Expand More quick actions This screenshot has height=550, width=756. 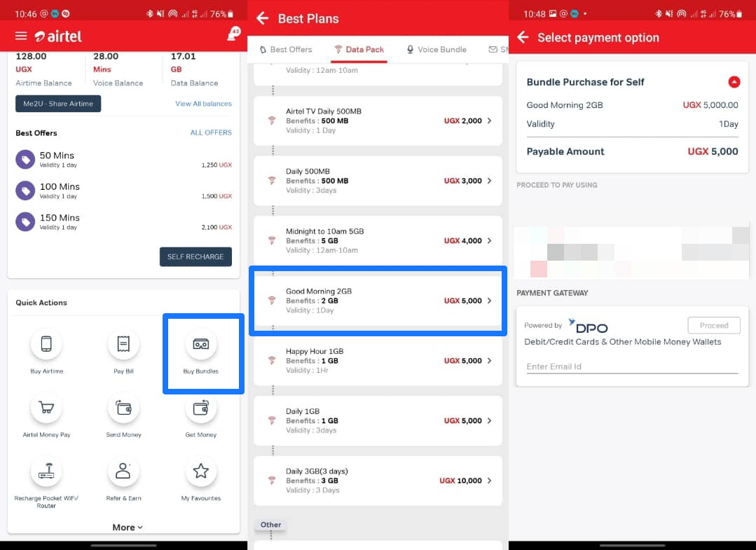pyautogui.click(x=128, y=528)
